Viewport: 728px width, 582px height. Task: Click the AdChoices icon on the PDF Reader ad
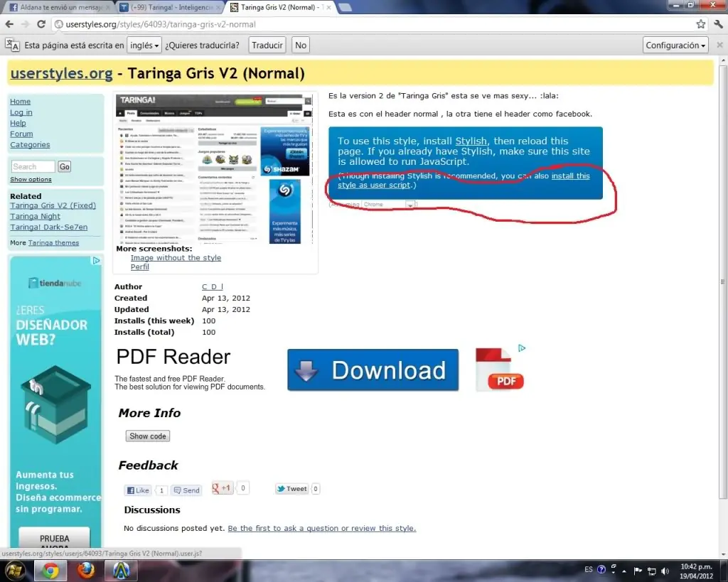[x=522, y=348]
